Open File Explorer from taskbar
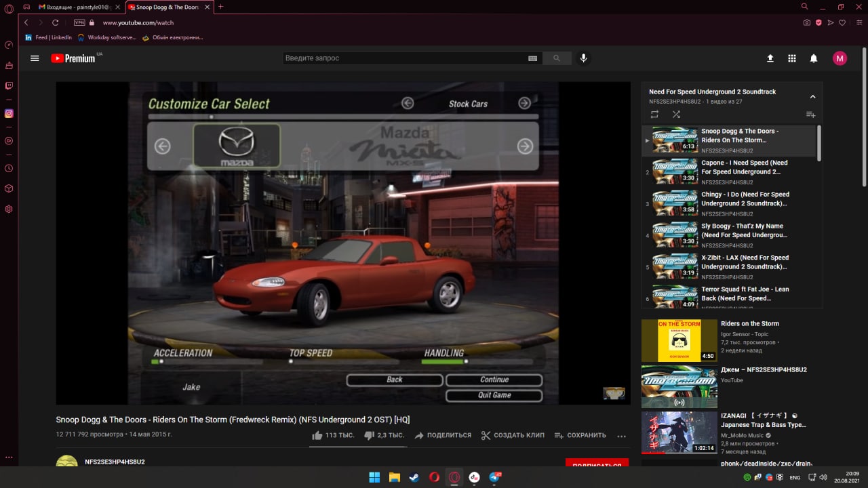The width and height of the screenshot is (868, 488). (x=394, y=477)
